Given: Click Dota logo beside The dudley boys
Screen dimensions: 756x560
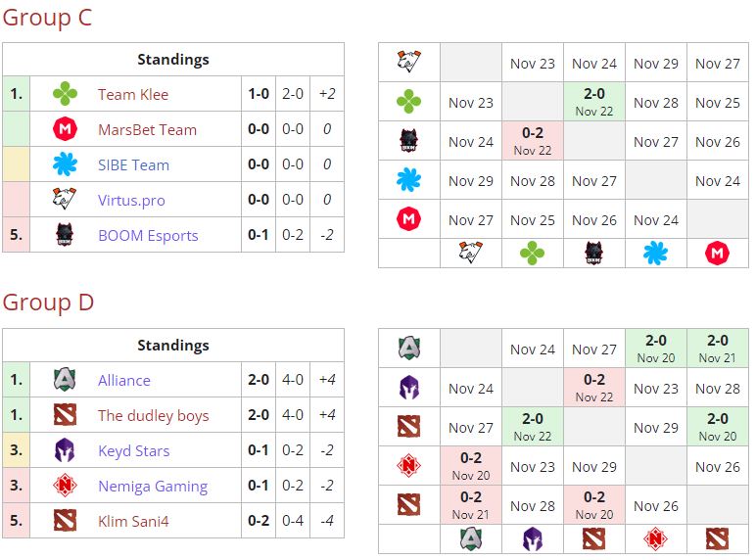Looking at the screenshot, I should [x=65, y=415].
